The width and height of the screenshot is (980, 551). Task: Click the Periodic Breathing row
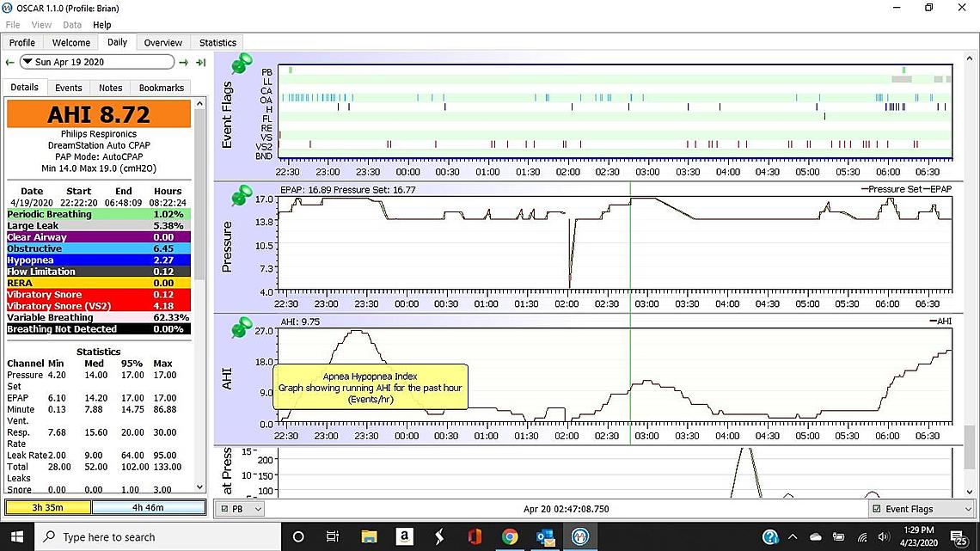click(x=99, y=214)
